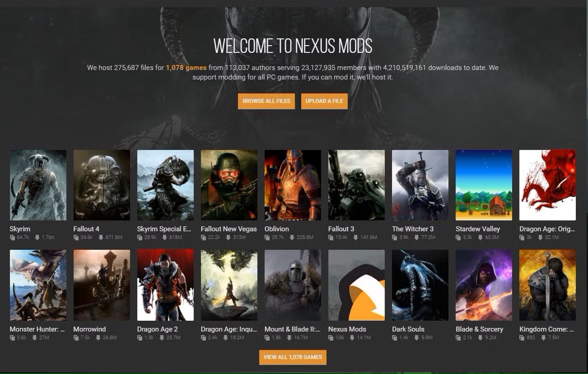The width and height of the screenshot is (588, 374).
Task: Click the Morrowind title link
Action: pyautogui.click(x=89, y=329)
